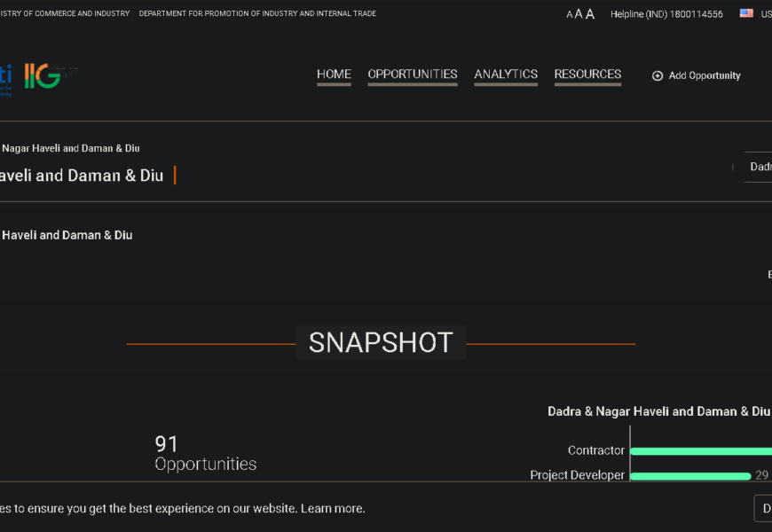This screenshot has width=772, height=532.
Task: Open the Department for Promotion of Industry link
Action: pos(257,14)
